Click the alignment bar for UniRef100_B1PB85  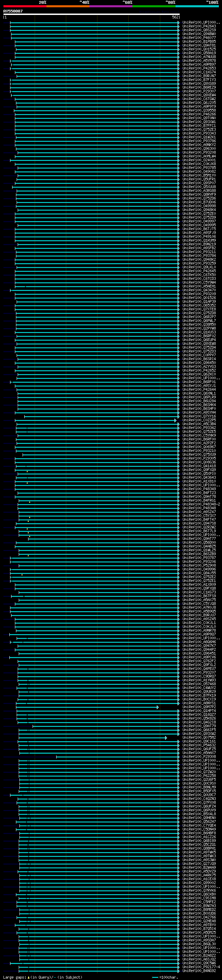click(x=97, y=42)
